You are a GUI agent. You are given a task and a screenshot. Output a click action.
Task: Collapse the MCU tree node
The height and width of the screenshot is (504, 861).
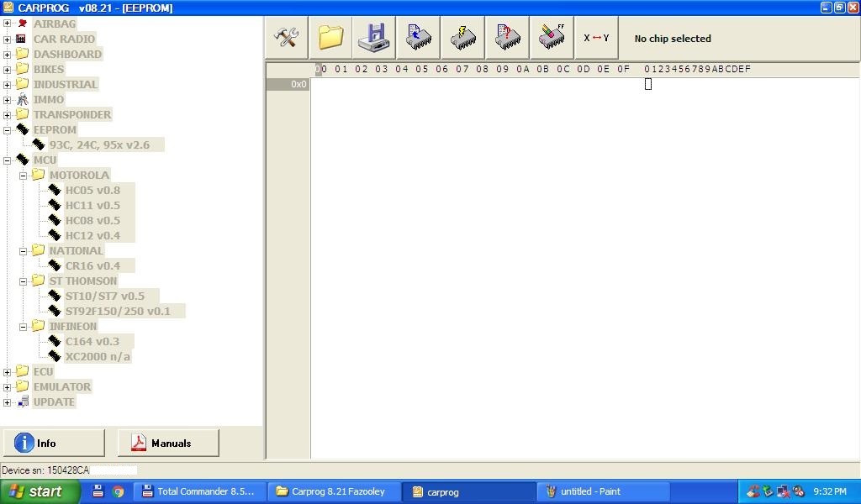click(x=7, y=160)
